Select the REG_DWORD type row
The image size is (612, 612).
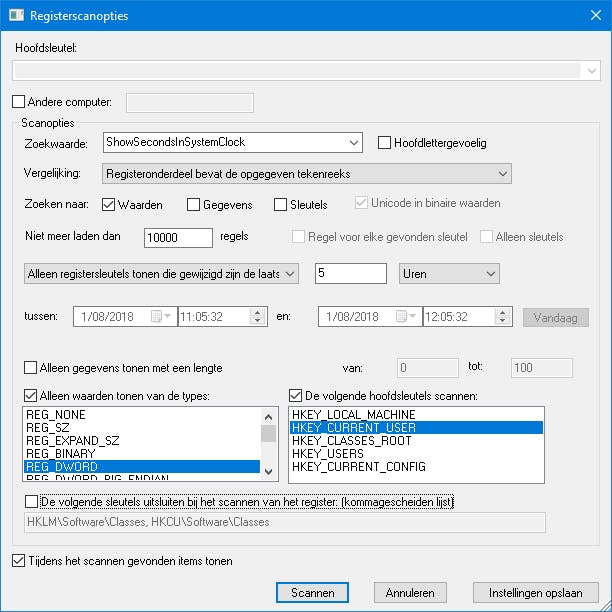(142, 467)
